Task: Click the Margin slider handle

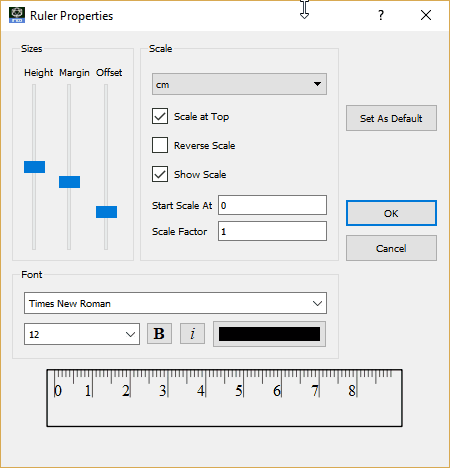Action: pyautogui.click(x=69, y=182)
